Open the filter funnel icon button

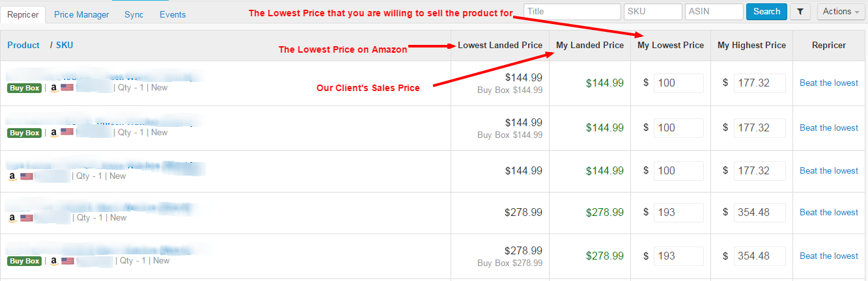[800, 12]
